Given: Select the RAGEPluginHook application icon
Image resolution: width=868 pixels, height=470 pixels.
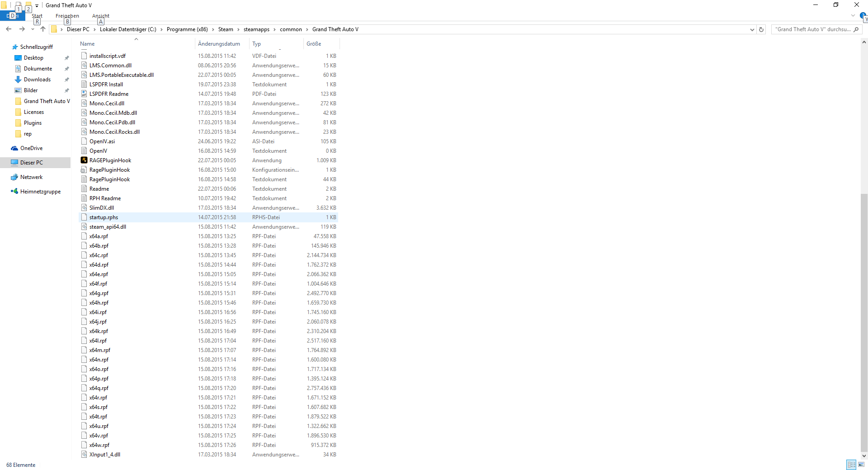Looking at the screenshot, I should coord(84,160).
